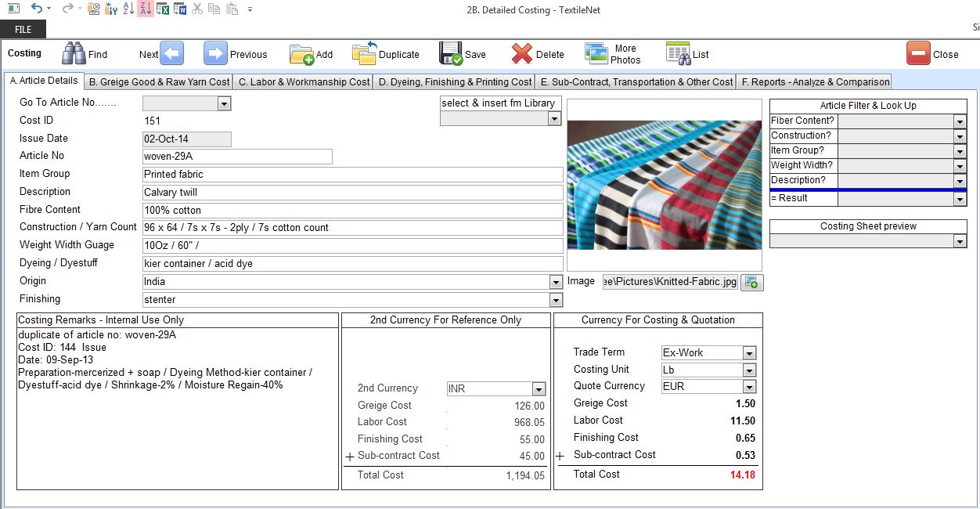
Task: Duplicate the current costing record
Action: (364, 54)
